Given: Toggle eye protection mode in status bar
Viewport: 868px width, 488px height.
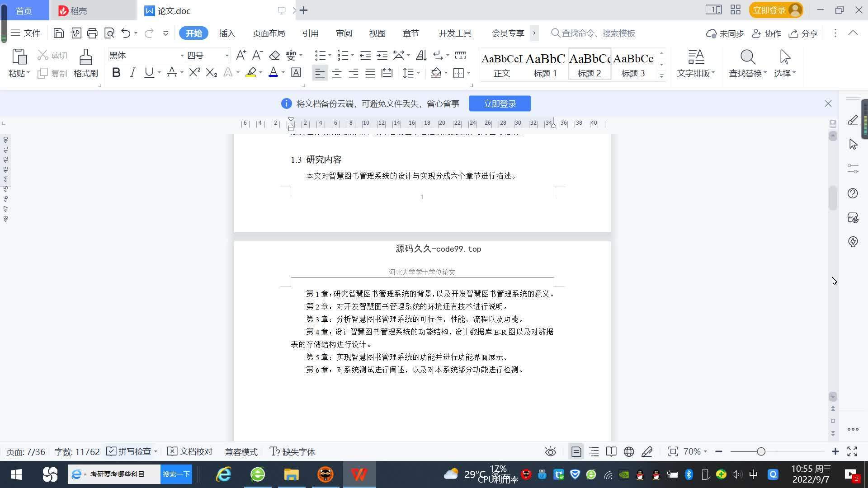Looking at the screenshot, I should coord(550,451).
